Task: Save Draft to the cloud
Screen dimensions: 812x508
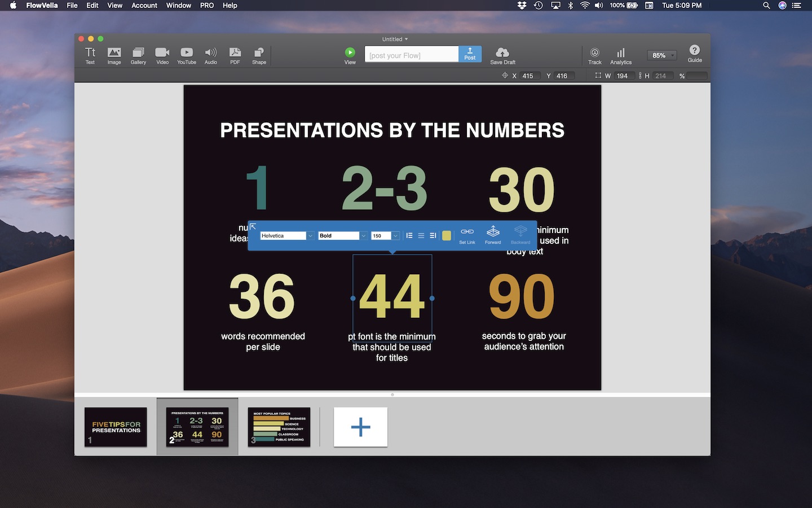Action: coord(502,55)
